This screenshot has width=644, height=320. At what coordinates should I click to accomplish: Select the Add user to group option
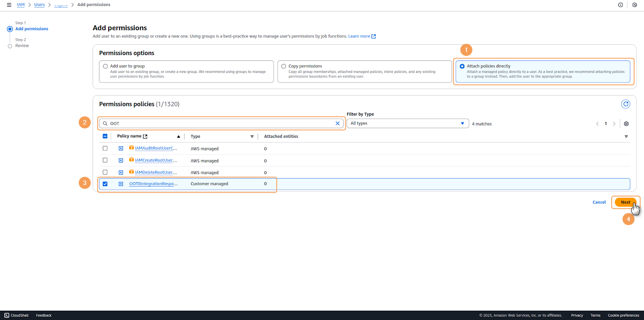tap(105, 66)
